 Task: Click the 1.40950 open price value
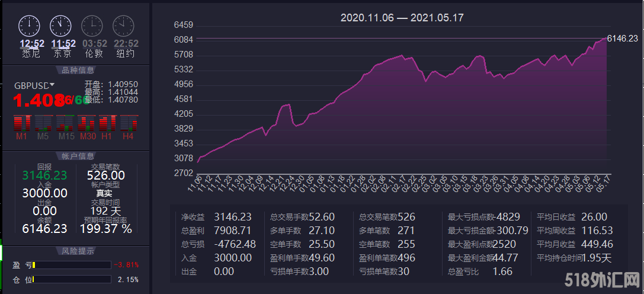point(123,84)
